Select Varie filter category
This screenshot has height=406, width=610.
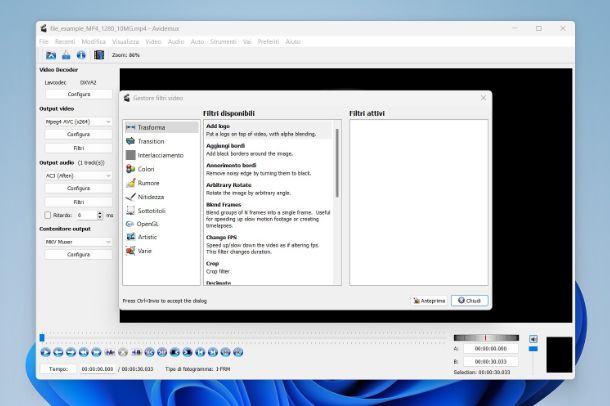[161, 251]
